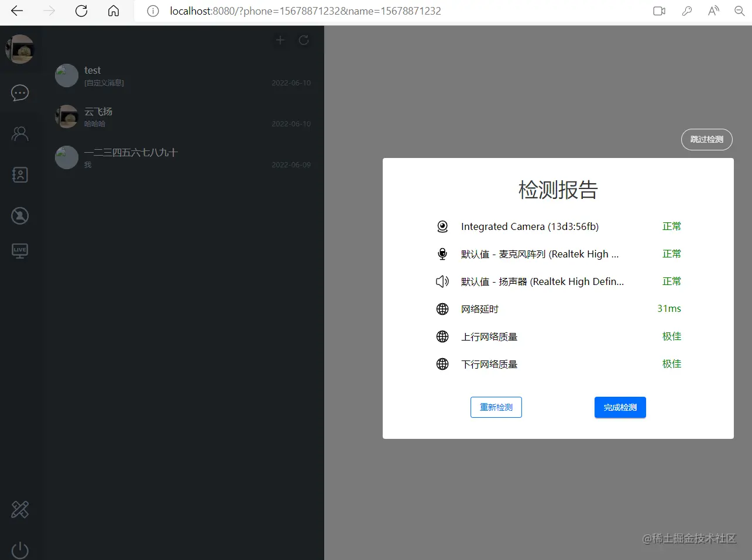The width and height of the screenshot is (752, 560).
Task: Click the microphone icon next to 麦克风阵列
Action: click(x=442, y=253)
